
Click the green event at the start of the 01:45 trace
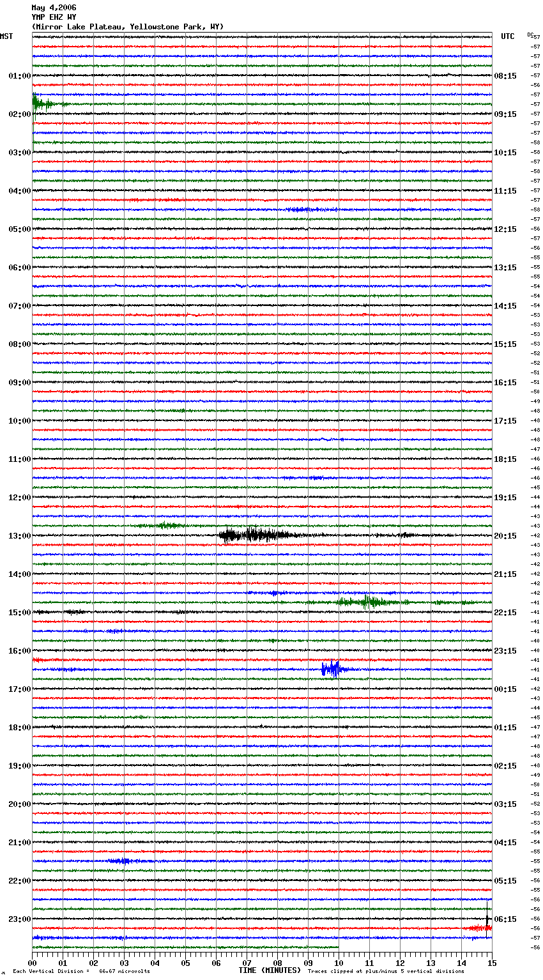43,103
